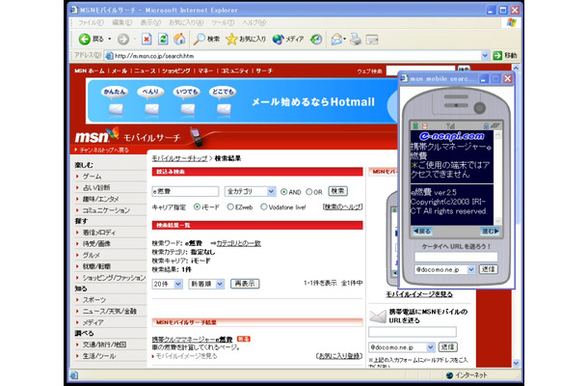Open the ヘルプ menu
Image resolution: width=588 pixels, height=386 pixels.
tap(254, 22)
